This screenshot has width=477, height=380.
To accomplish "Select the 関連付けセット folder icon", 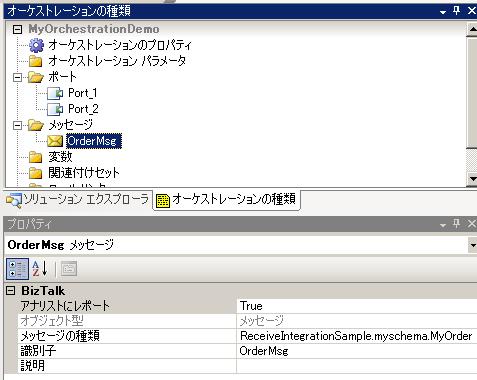I will point(36,173).
